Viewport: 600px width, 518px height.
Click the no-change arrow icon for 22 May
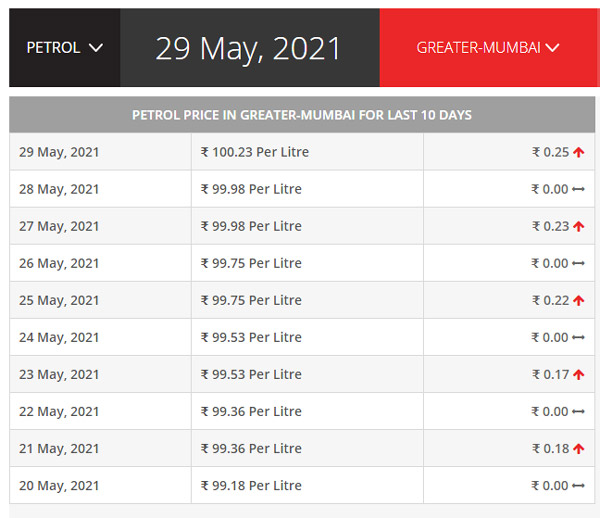(578, 412)
